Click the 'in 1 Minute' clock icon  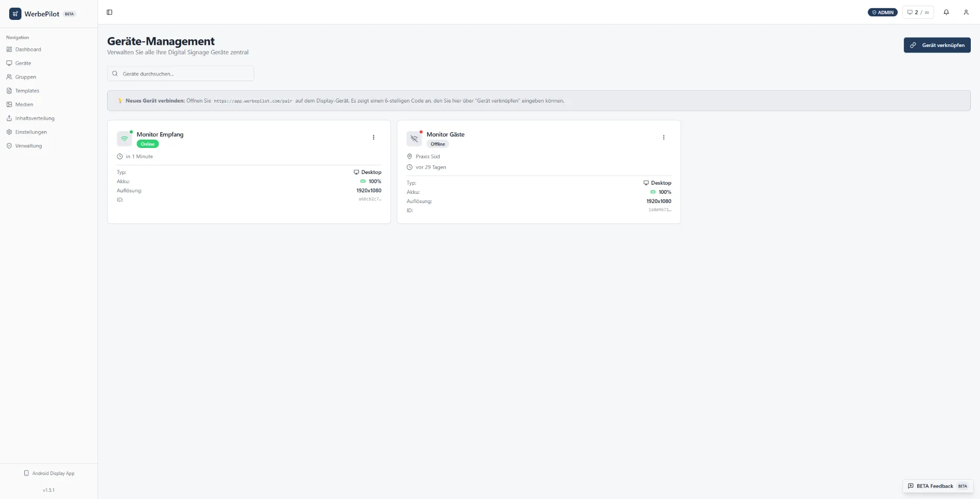pyautogui.click(x=120, y=157)
